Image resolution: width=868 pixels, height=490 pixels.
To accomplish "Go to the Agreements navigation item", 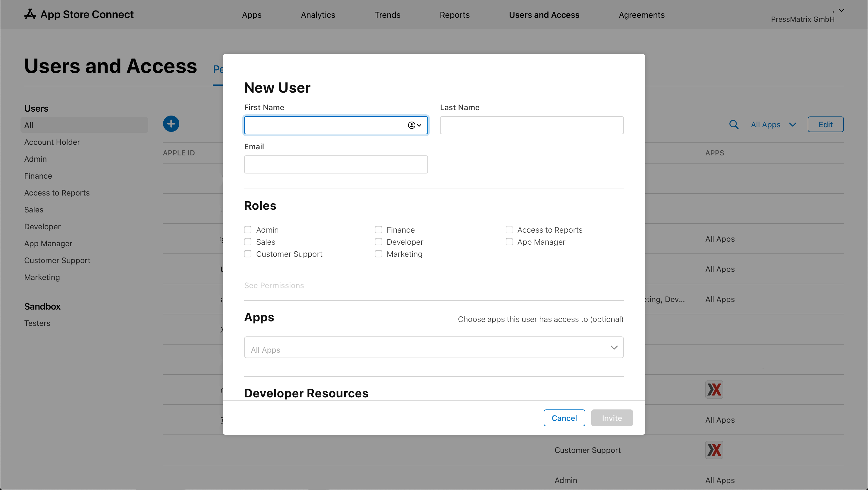I will [x=641, y=15].
